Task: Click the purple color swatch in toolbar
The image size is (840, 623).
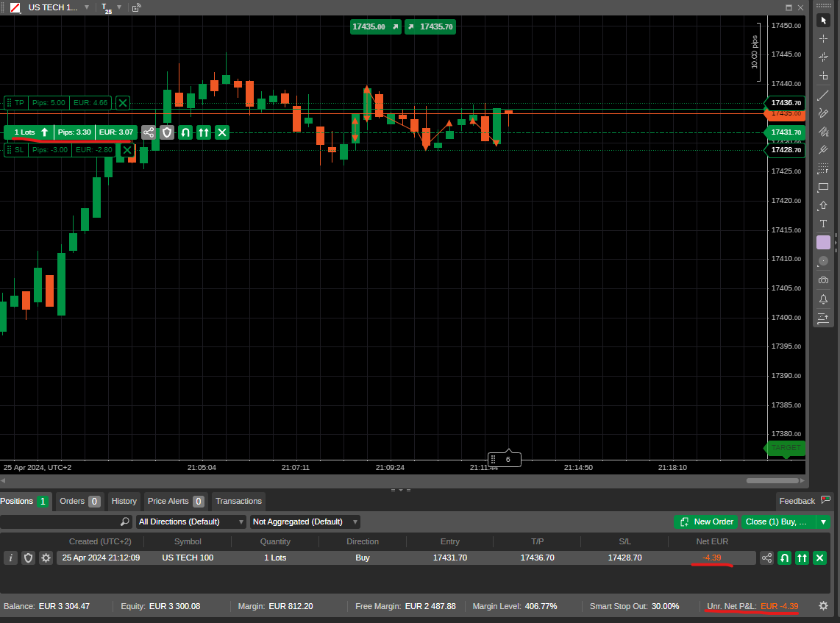Action: click(823, 243)
